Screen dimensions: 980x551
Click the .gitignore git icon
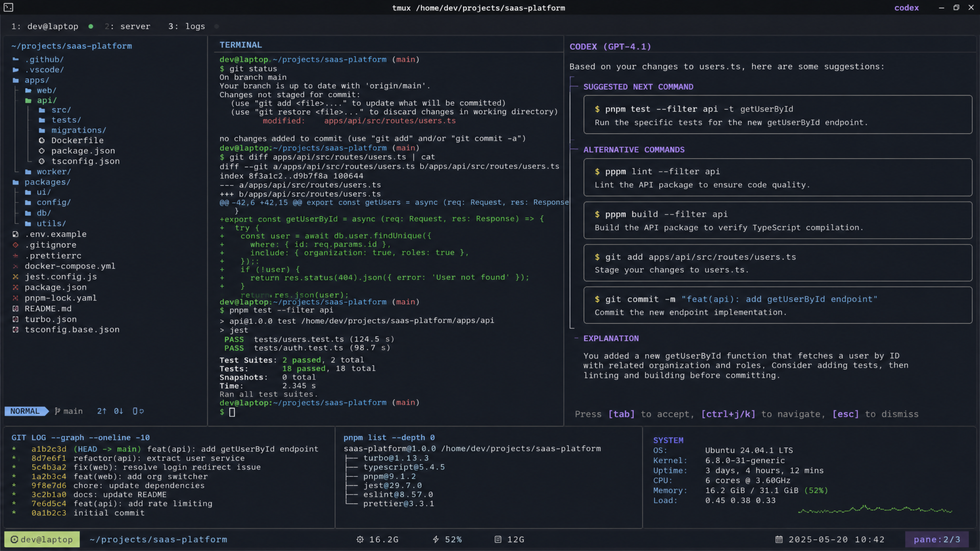click(x=16, y=245)
